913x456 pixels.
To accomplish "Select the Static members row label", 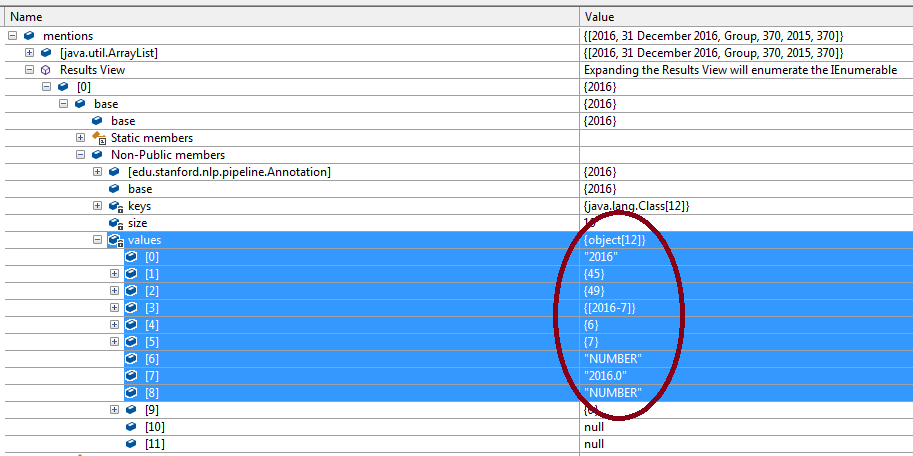I will [152, 138].
